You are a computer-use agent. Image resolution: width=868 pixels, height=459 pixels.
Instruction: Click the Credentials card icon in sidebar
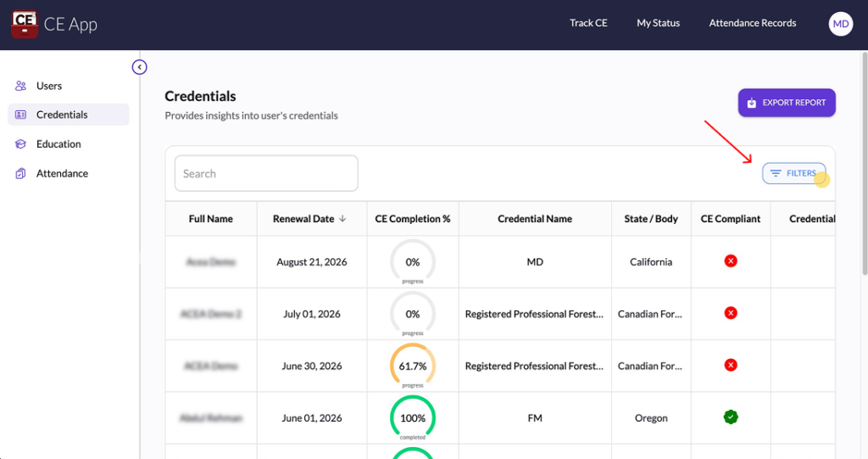21,115
